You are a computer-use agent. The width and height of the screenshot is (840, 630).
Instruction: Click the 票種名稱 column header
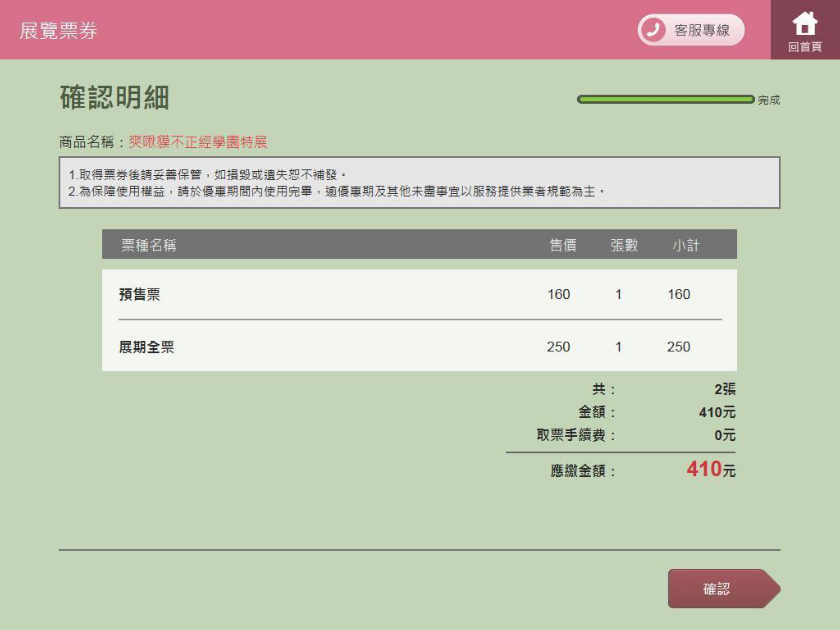point(148,245)
